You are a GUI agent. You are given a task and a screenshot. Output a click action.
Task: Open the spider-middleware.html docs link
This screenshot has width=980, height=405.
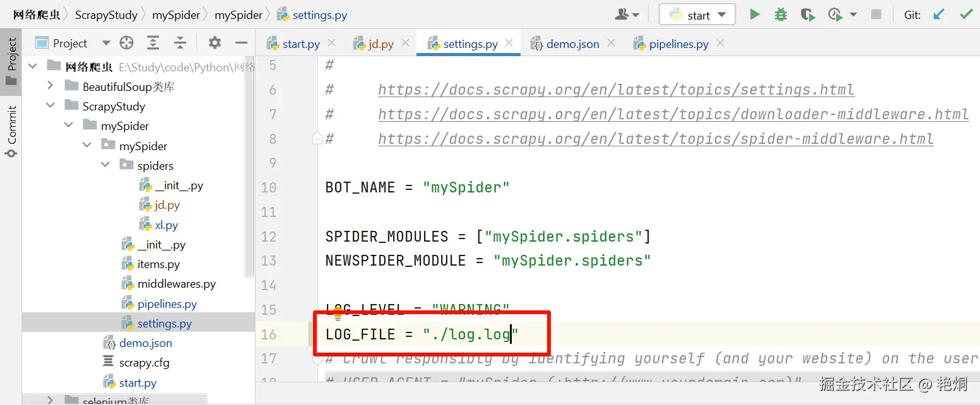(656, 139)
